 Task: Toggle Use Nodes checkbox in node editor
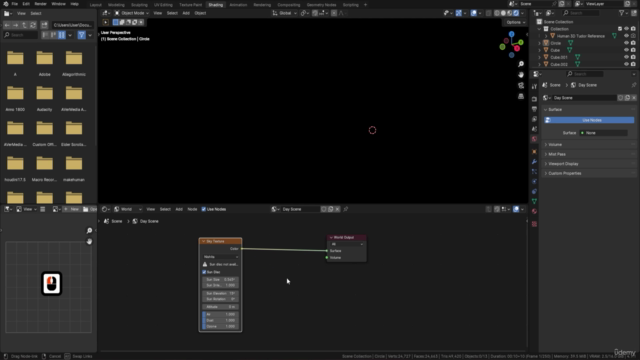pos(204,209)
